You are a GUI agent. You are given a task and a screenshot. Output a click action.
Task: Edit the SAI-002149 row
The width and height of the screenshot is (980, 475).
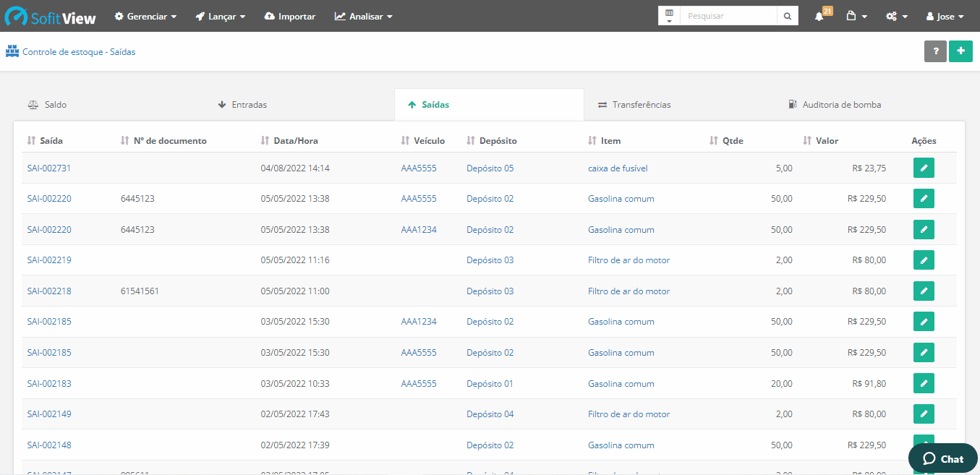(924, 414)
